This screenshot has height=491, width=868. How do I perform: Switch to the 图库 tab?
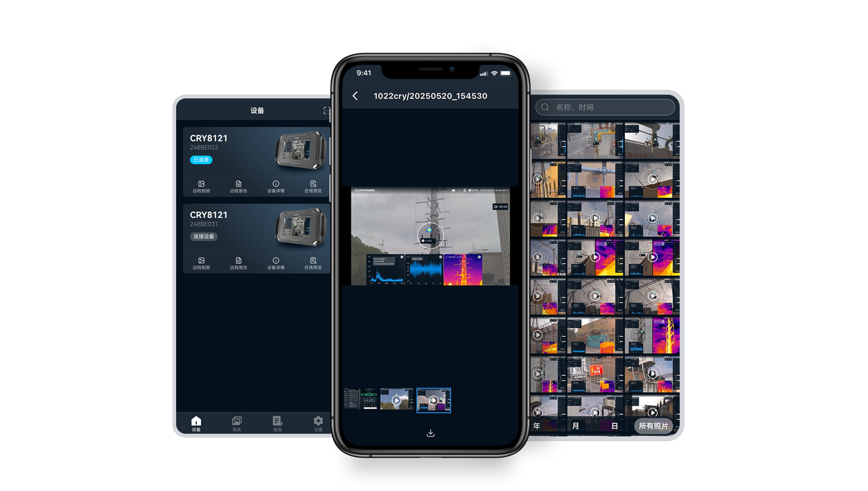[237, 423]
